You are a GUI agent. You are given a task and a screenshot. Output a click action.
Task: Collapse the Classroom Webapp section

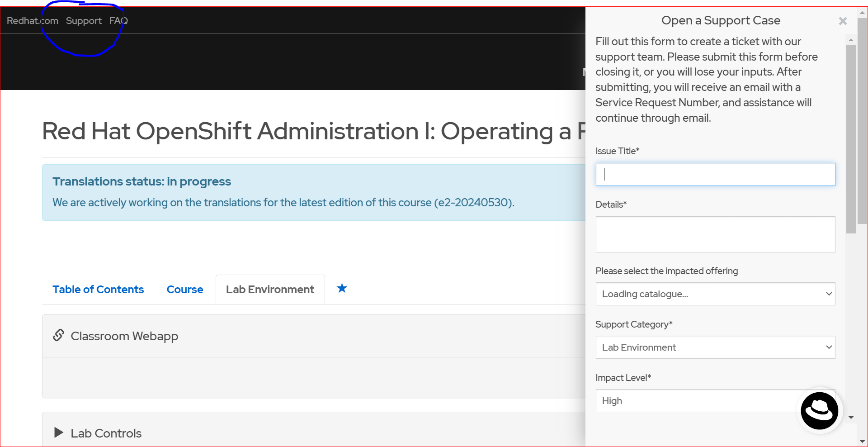tap(124, 335)
